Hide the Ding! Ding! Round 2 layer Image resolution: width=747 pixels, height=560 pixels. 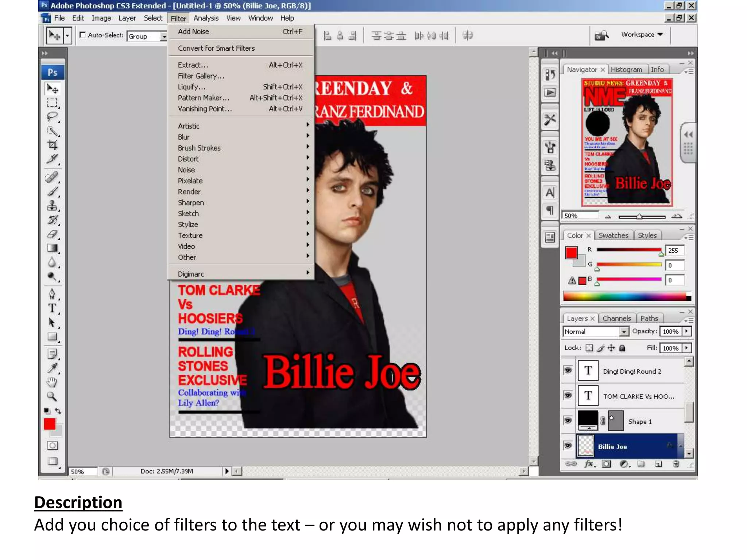568,370
